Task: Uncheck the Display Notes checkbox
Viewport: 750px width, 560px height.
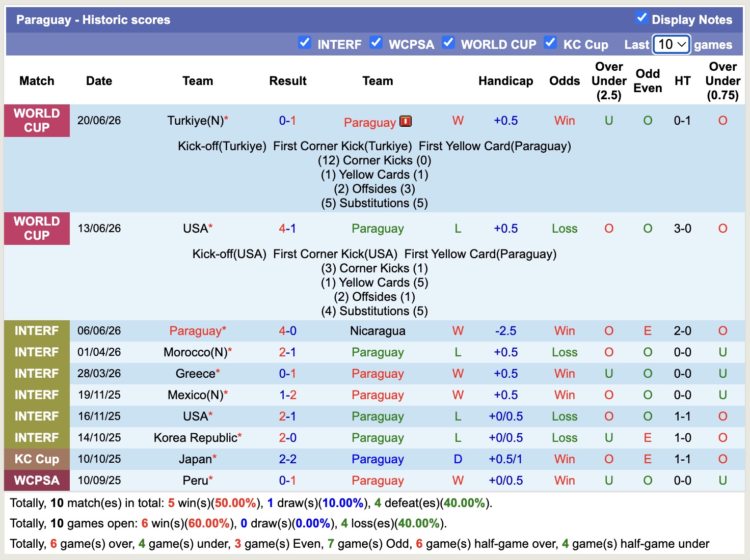Action: (641, 18)
